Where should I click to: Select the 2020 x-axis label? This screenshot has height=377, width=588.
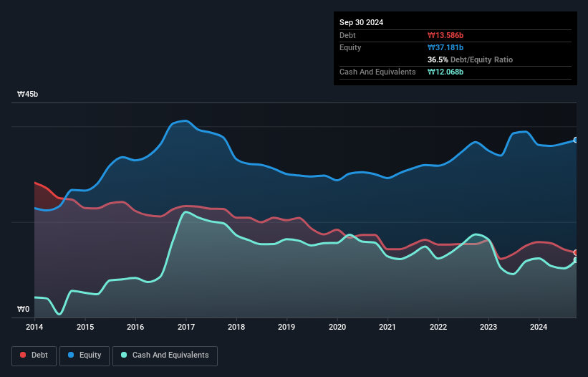coord(337,327)
